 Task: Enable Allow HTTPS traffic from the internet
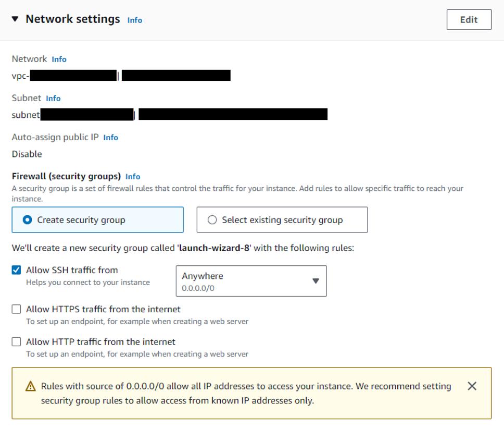[x=16, y=309]
